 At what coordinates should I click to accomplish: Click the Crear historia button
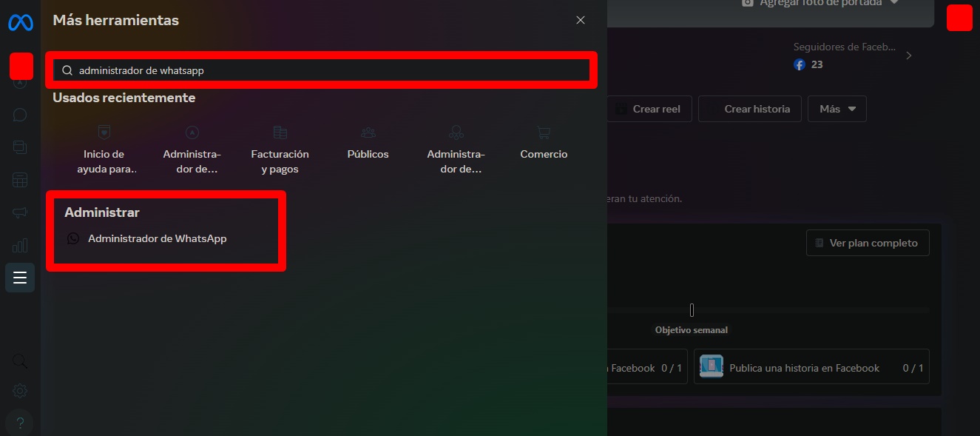click(x=749, y=109)
